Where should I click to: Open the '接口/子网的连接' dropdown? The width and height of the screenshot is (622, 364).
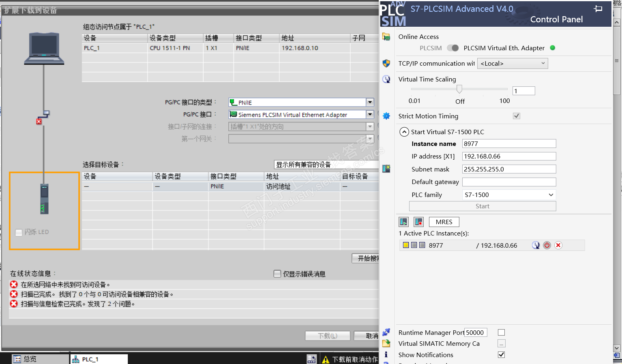pos(370,126)
